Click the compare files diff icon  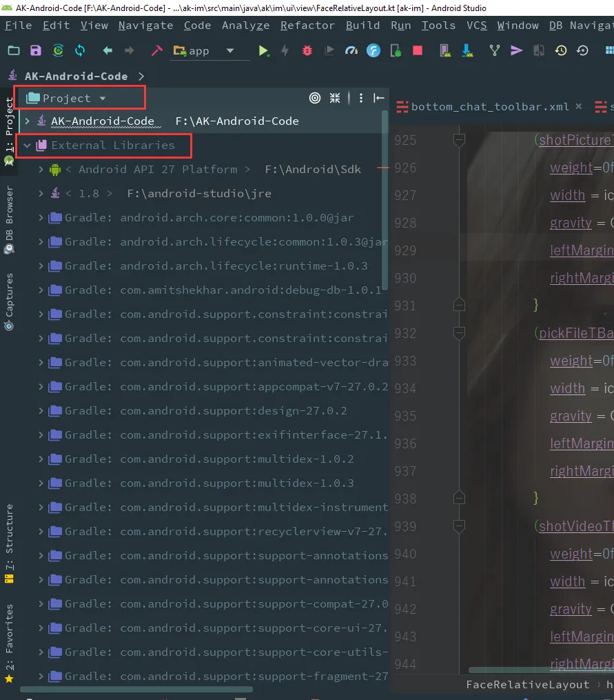(x=539, y=51)
